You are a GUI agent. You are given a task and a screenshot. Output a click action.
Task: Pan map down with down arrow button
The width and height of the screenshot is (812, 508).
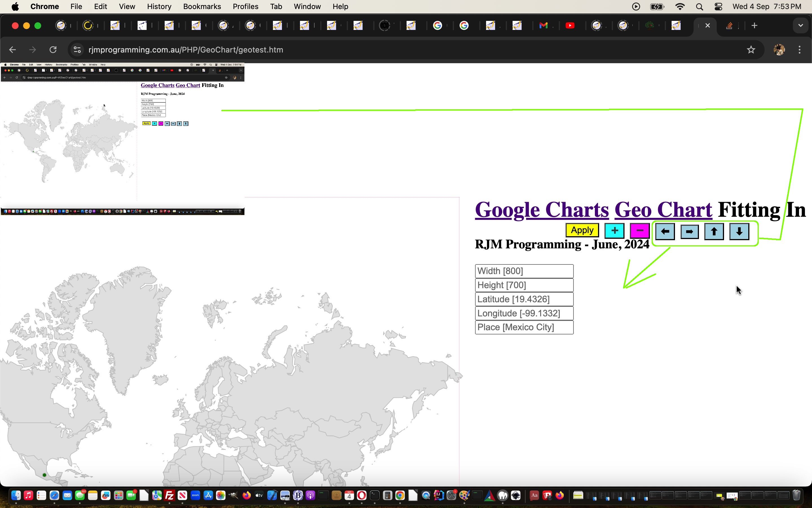tap(739, 231)
